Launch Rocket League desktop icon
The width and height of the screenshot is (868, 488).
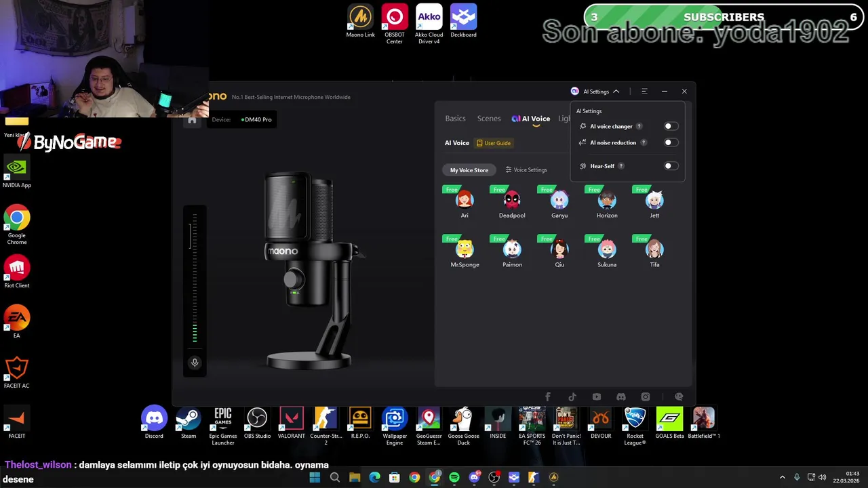click(635, 426)
